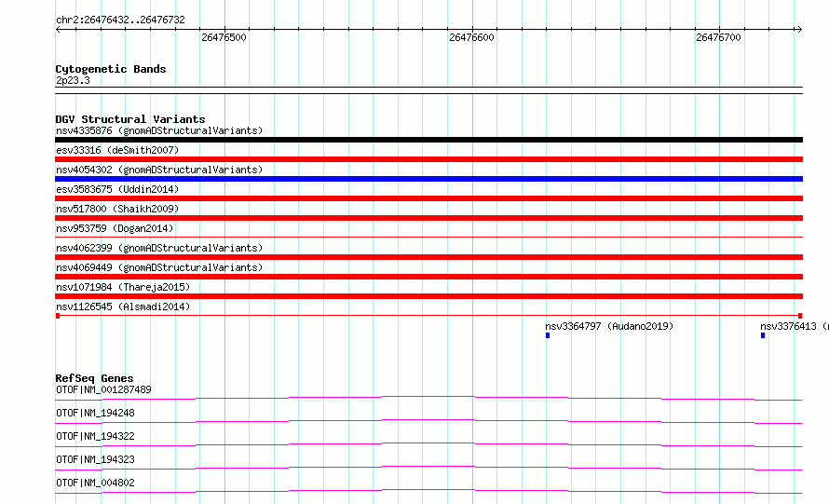Click the left arrow end of the ruler

tap(58, 29)
